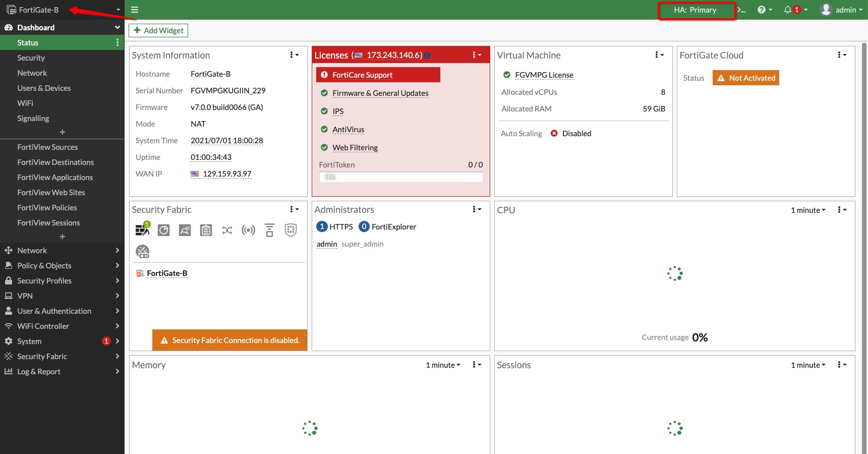868x454 pixels.
Task: Open FortiView Sources
Action: click(x=62, y=147)
